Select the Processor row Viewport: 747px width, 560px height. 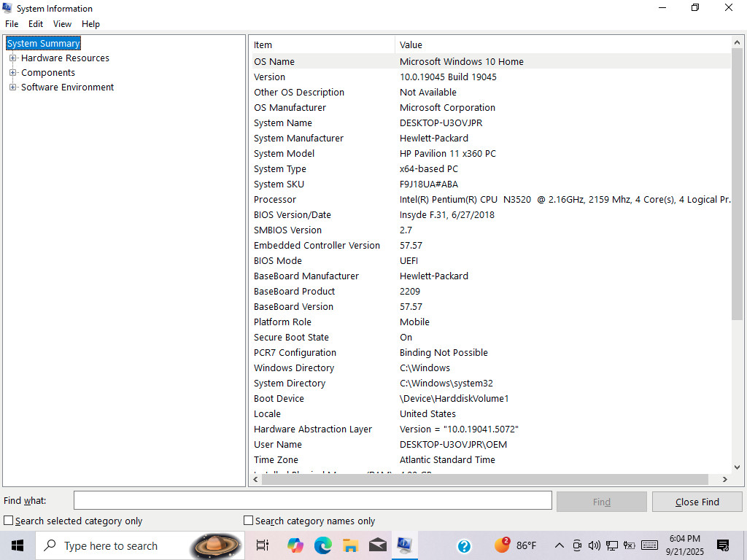click(x=491, y=200)
